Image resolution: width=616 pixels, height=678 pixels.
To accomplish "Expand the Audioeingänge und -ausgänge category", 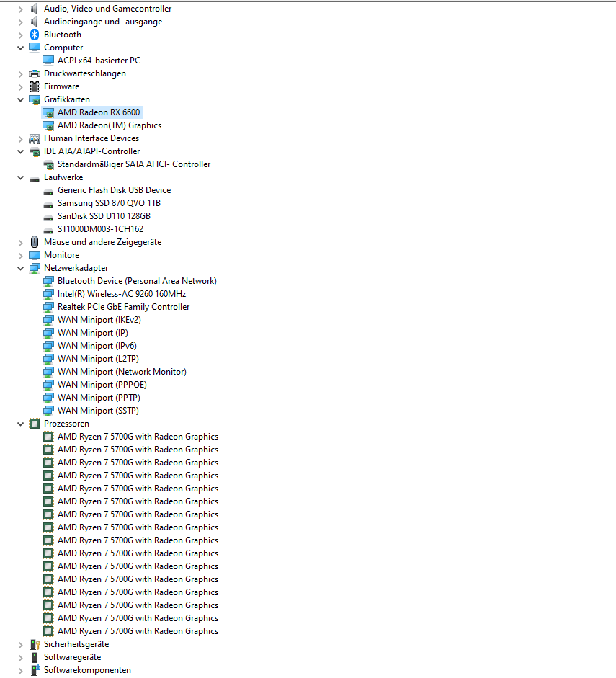I will pos(20,22).
